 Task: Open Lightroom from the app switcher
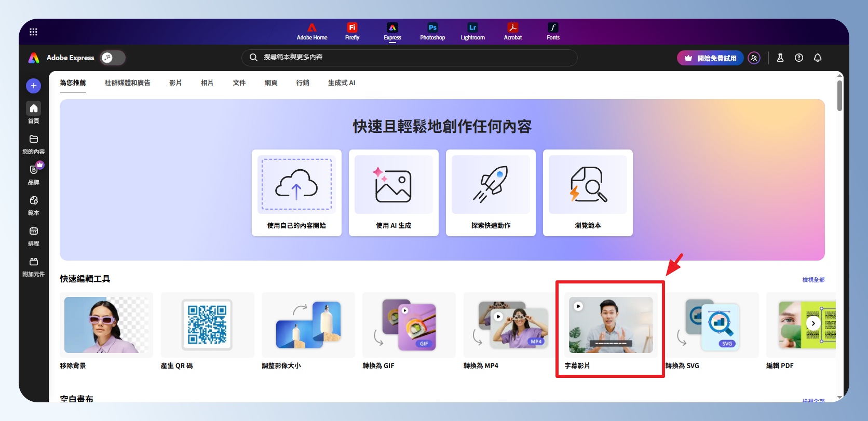click(x=472, y=31)
